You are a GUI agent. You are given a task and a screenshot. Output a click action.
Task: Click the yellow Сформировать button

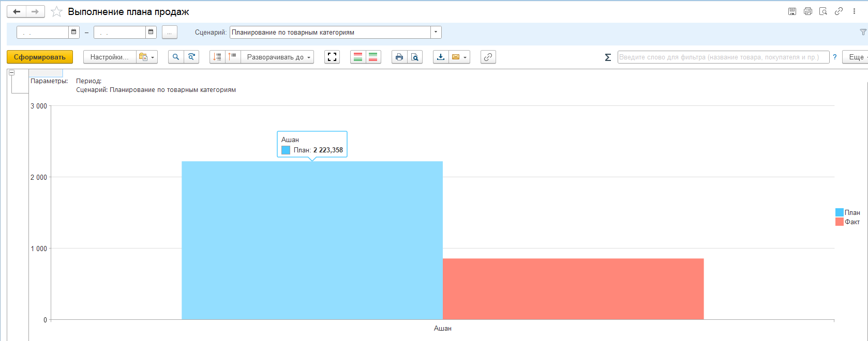tap(40, 57)
